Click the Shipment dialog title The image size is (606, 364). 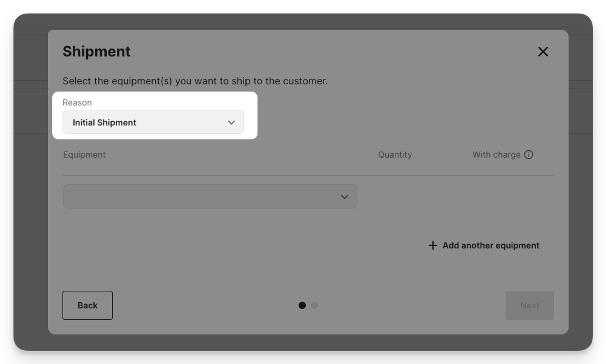coord(97,51)
